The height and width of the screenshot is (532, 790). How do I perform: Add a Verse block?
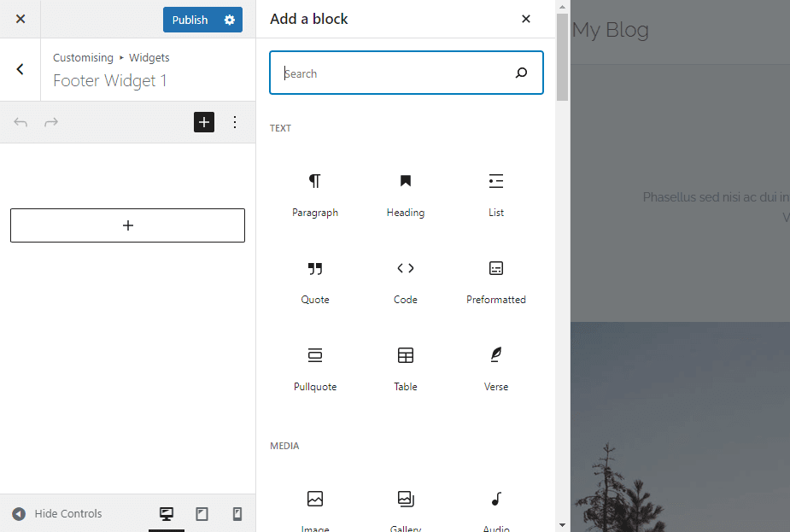495,369
